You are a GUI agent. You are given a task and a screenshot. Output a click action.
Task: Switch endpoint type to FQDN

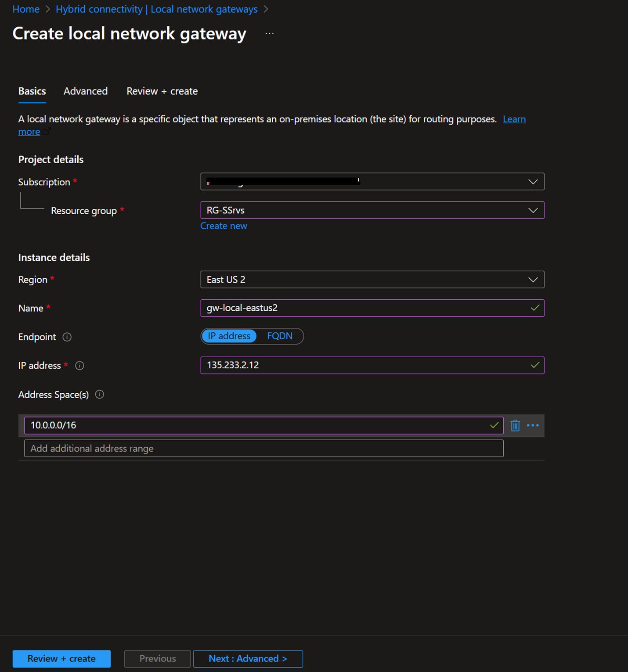(x=279, y=336)
